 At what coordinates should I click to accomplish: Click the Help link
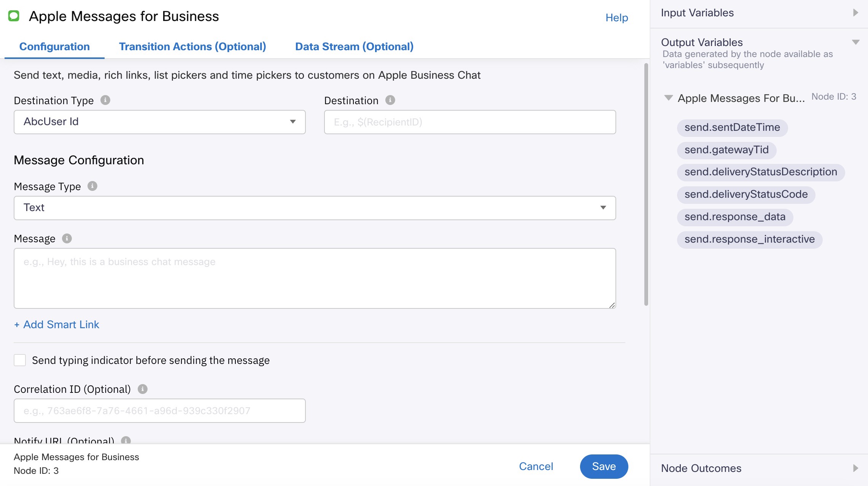[x=617, y=17]
